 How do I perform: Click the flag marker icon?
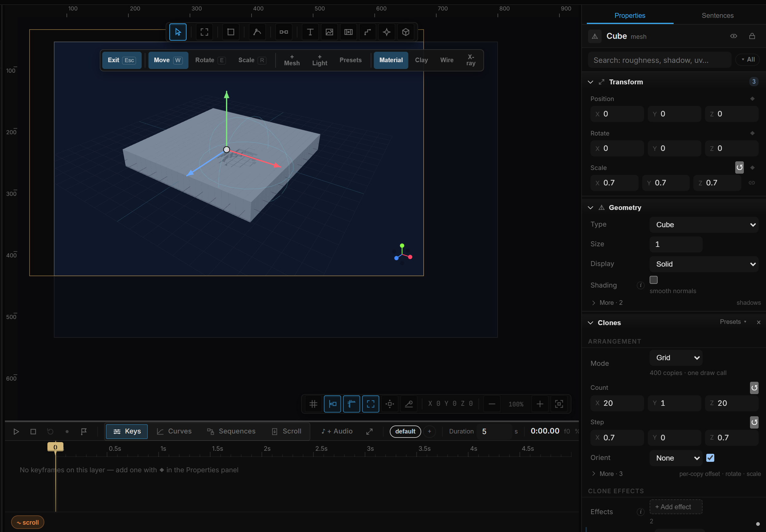click(84, 432)
